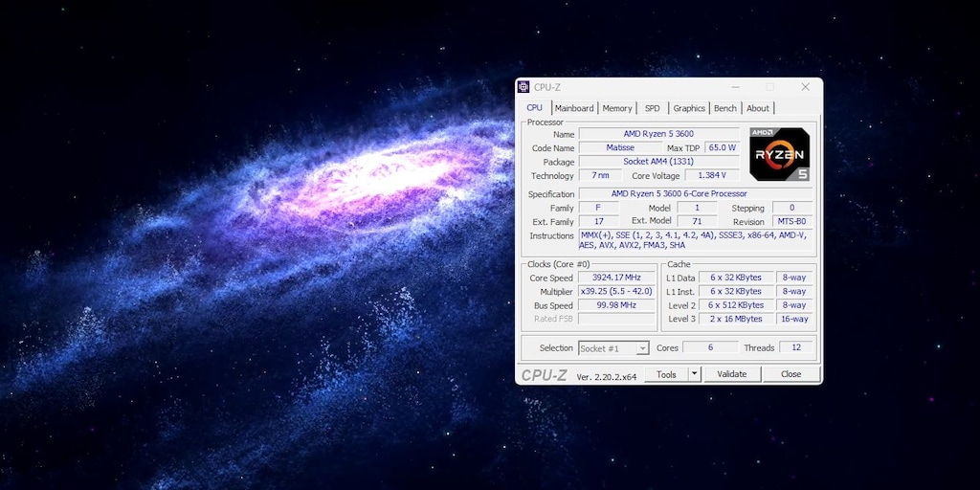Click the AMD Ryzen 5 logo image
This screenshot has width=980, height=490.
pos(779,154)
